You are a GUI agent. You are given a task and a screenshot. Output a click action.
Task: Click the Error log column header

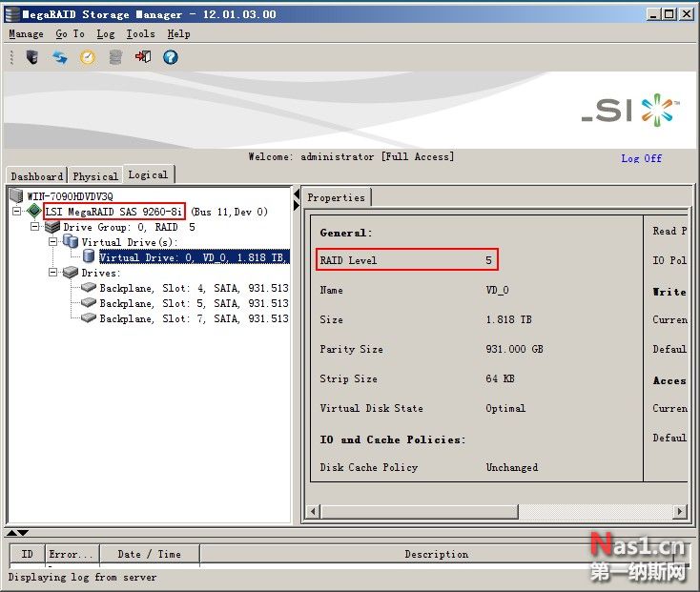click(x=72, y=554)
